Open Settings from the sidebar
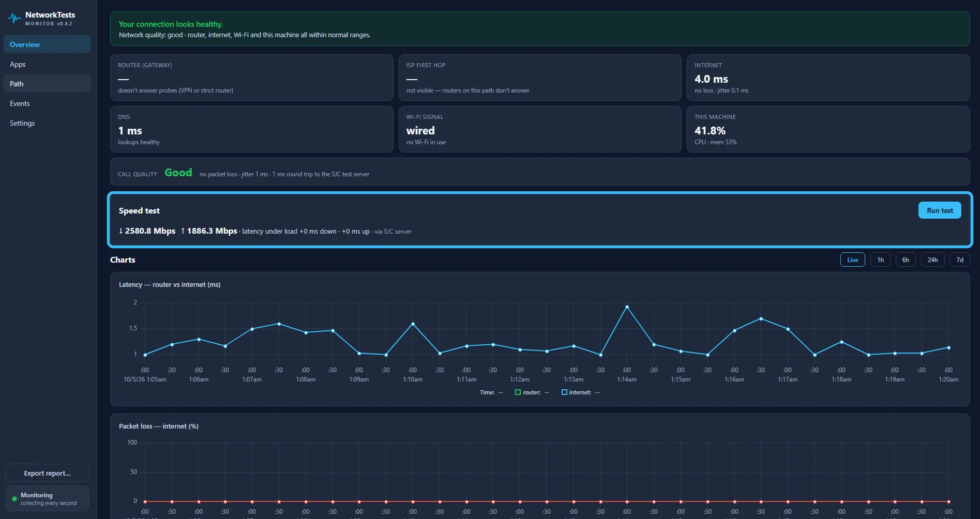The image size is (980, 519). point(47,123)
